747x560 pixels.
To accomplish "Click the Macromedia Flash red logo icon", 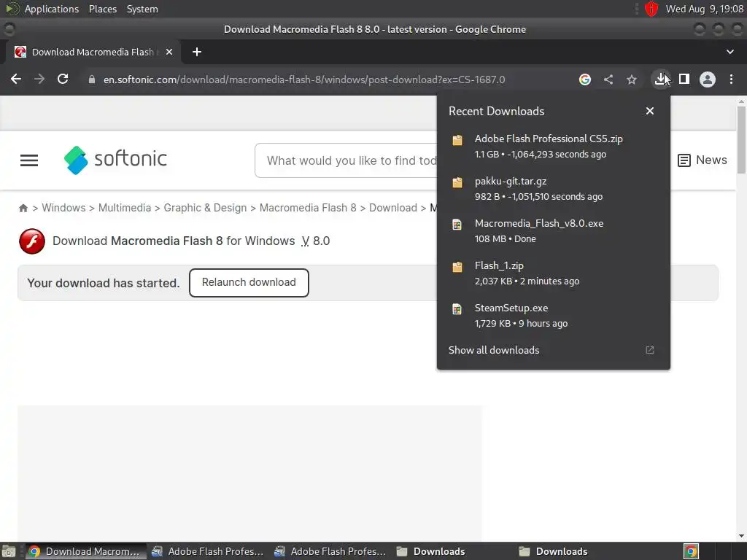I will [32, 241].
